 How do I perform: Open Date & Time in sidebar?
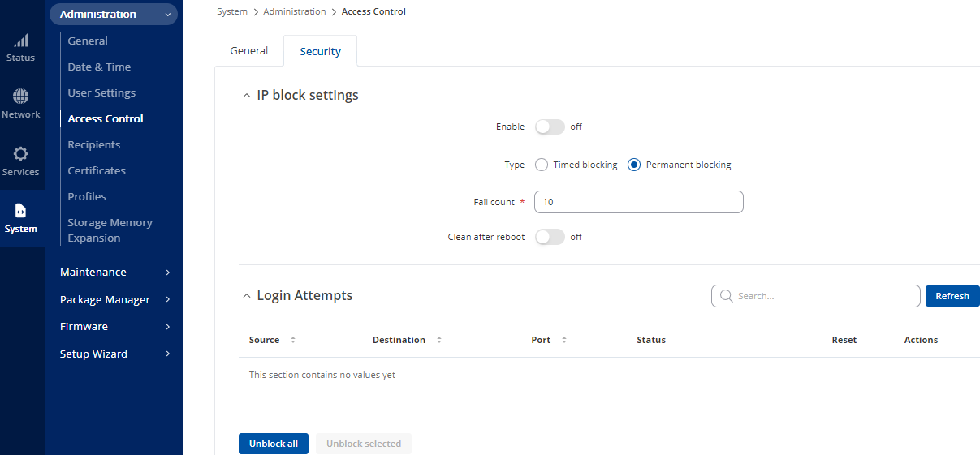(x=99, y=67)
